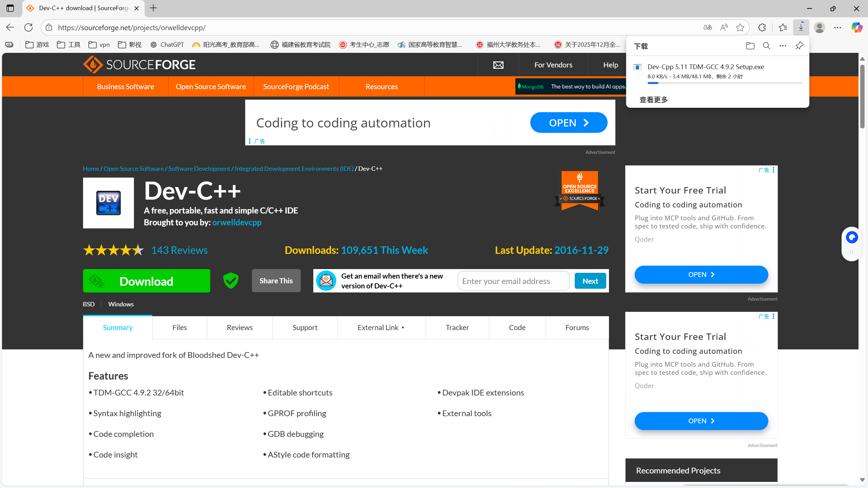
Task: Open the Reviews tab
Action: tap(239, 327)
